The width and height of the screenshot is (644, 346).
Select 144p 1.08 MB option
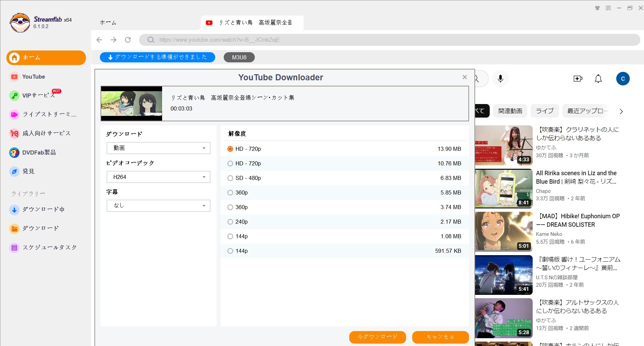point(345,236)
